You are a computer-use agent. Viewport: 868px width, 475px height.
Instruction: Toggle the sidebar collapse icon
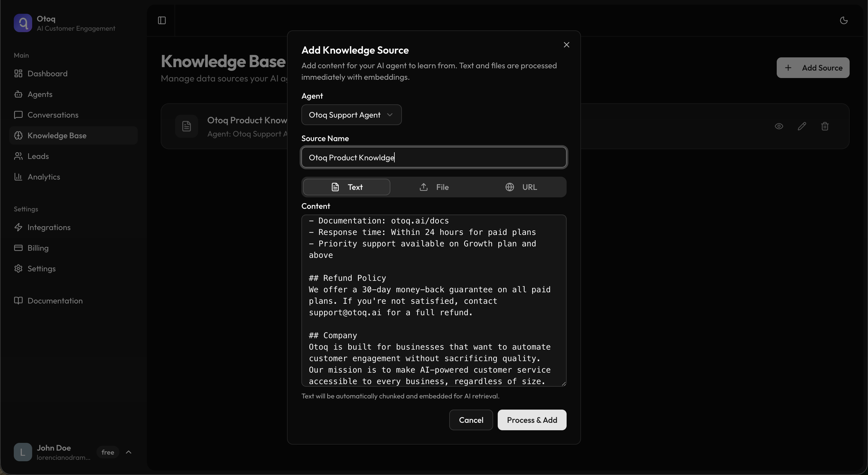(x=162, y=21)
